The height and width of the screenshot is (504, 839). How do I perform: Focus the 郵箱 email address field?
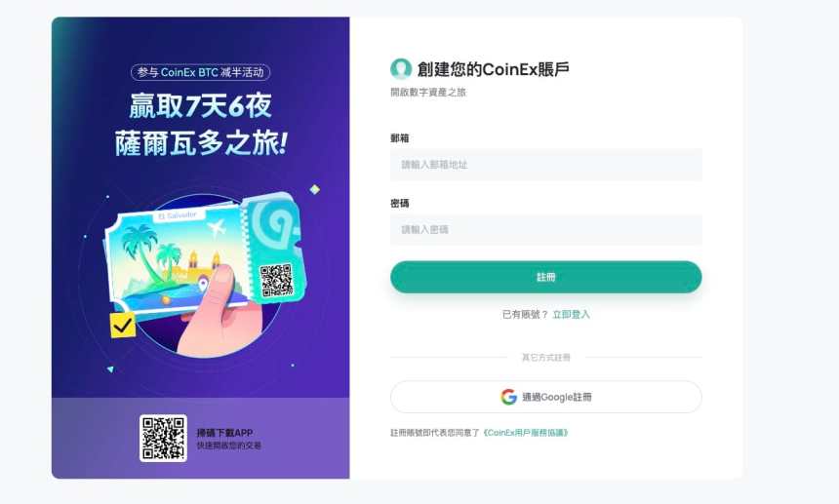[x=545, y=165]
